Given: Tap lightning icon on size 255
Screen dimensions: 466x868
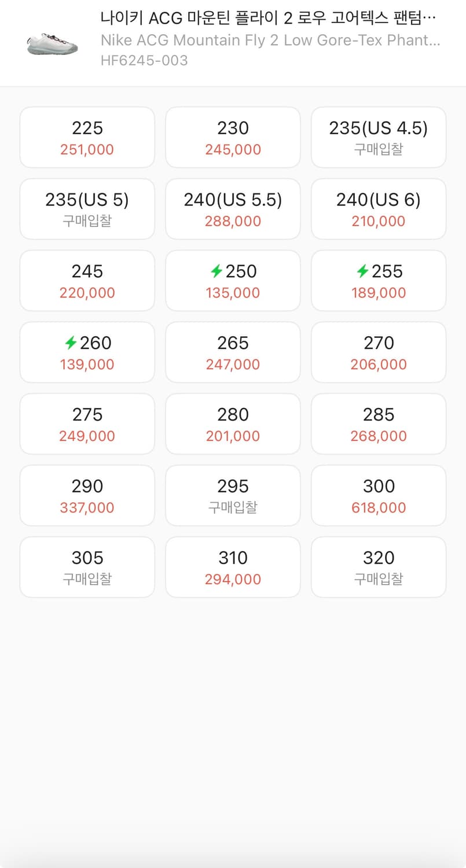Looking at the screenshot, I should [362, 271].
